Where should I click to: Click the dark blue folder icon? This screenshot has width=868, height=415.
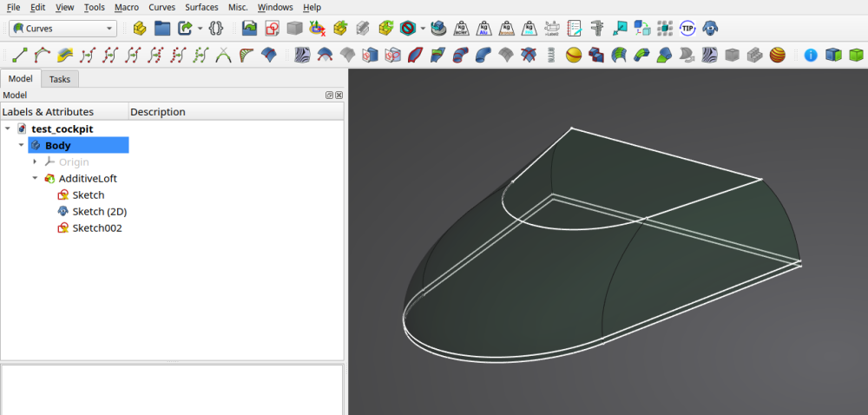(162, 28)
